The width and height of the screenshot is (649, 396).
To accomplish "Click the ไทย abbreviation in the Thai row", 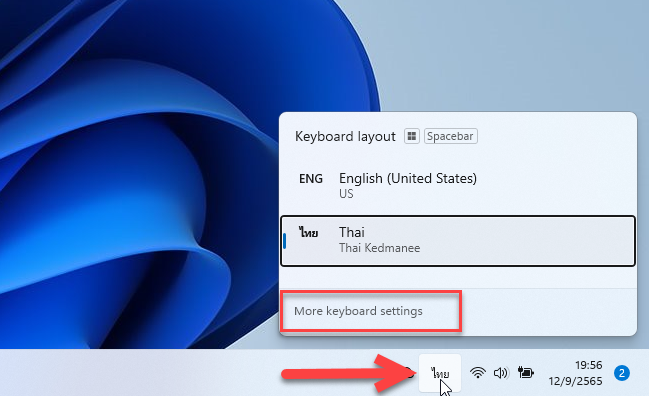I will [309, 232].
